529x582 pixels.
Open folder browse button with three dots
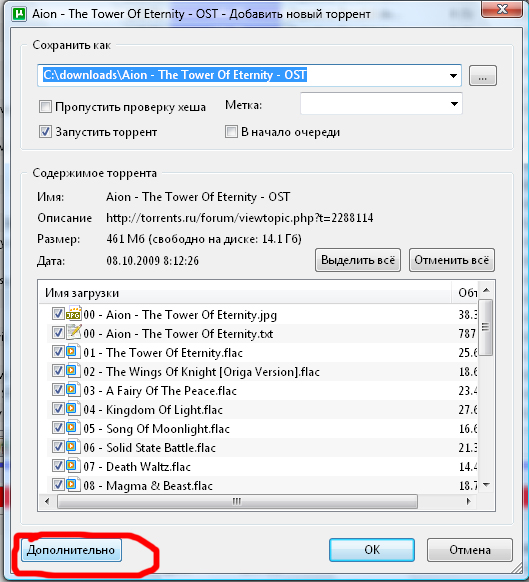[x=483, y=76]
